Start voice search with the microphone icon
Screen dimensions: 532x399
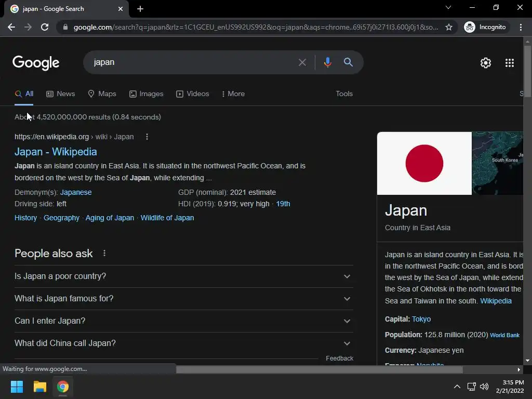tap(328, 62)
